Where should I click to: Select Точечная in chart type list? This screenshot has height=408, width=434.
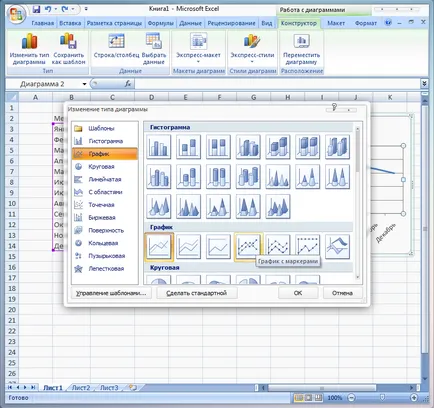(x=105, y=205)
